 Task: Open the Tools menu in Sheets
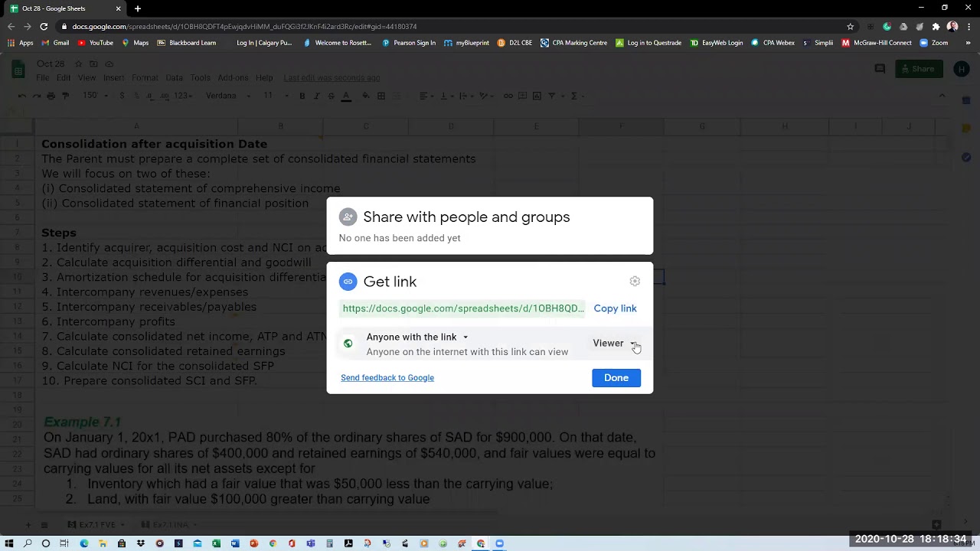pyautogui.click(x=200, y=78)
